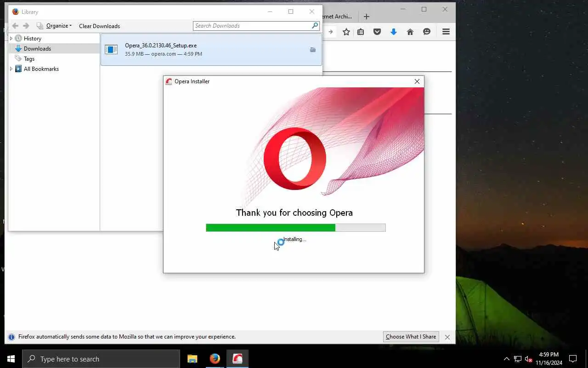Switch to Firefox on taskbar
Image resolution: width=588 pixels, height=368 pixels.
[215, 359]
